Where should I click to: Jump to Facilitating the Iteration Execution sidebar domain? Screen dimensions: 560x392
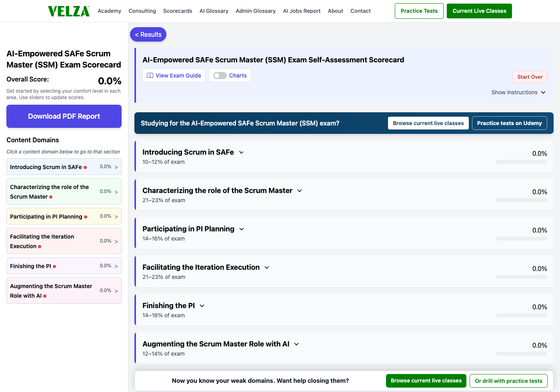pyautogui.click(x=64, y=241)
